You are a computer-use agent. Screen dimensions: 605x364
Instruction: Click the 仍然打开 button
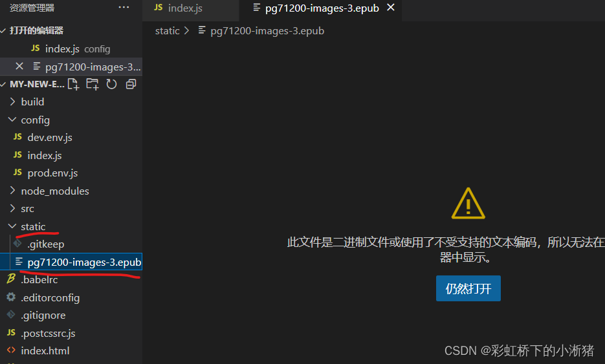468,288
